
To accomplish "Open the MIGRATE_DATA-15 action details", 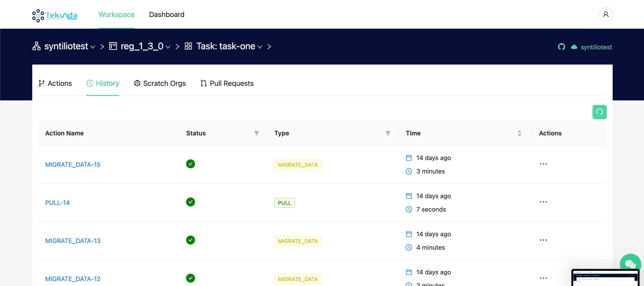I will click(73, 164).
